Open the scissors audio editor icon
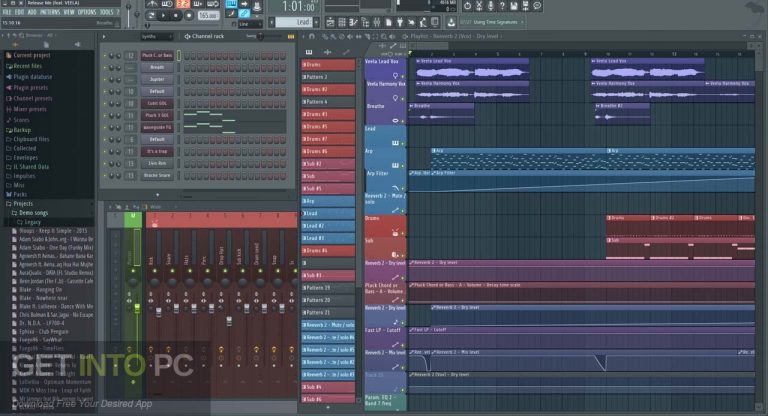The width and height of the screenshot is (768, 416). click(x=479, y=6)
